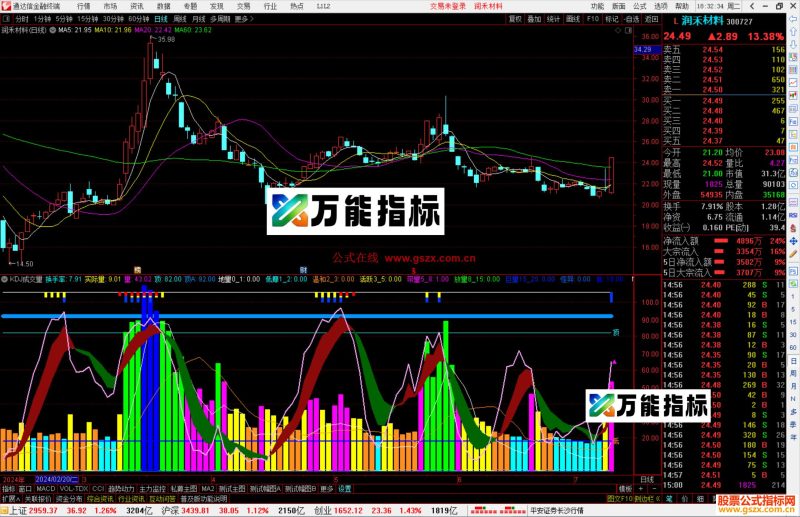800x517 pixels.
Task: Open the 市场 menu
Action: tap(110, 6)
